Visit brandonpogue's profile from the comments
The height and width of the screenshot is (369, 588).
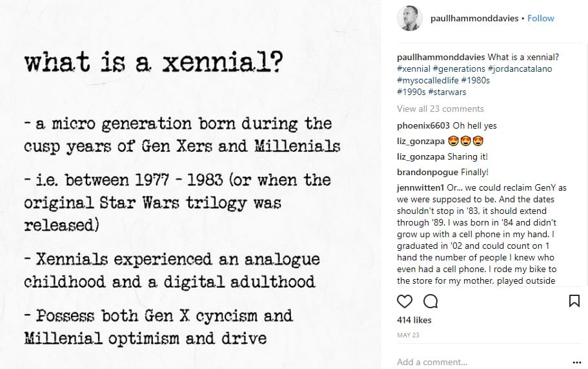tap(427, 173)
